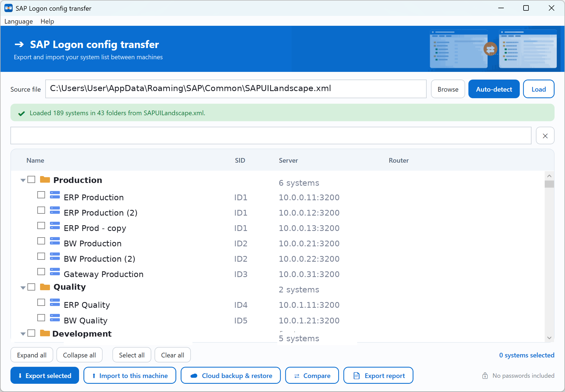Check the ERP Quality checkbox
Image resolution: width=565 pixels, height=392 pixels.
[x=41, y=303]
